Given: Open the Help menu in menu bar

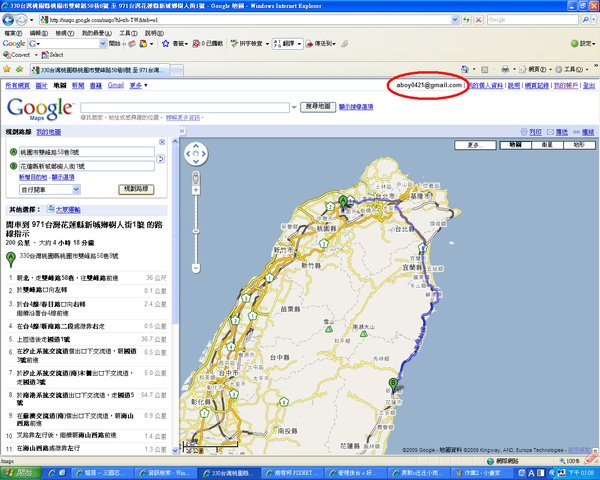Looking at the screenshot, I should tap(154, 33).
